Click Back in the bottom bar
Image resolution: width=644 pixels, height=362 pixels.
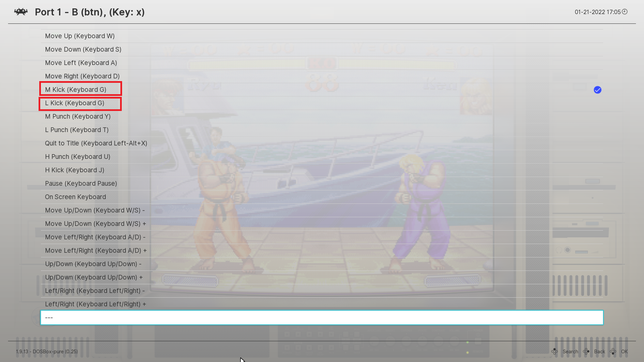coord(600,352)
